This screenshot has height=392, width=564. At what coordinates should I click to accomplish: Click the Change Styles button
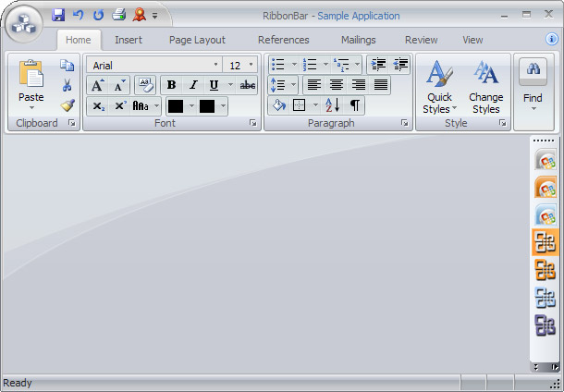pyautogui.click(x=486, y=87)
